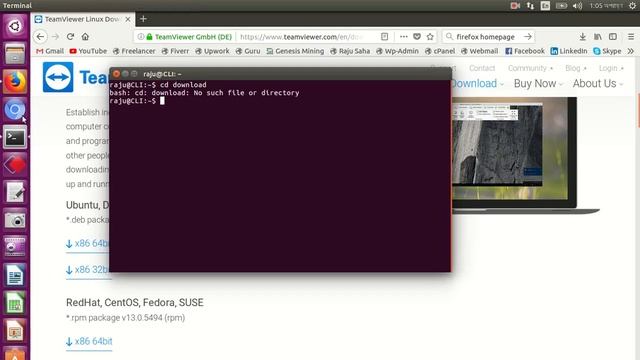Viewport: 640px width, 360px height.
Task: Expand About Us menu
Action: pyautogui.click(x=598, y=83)
